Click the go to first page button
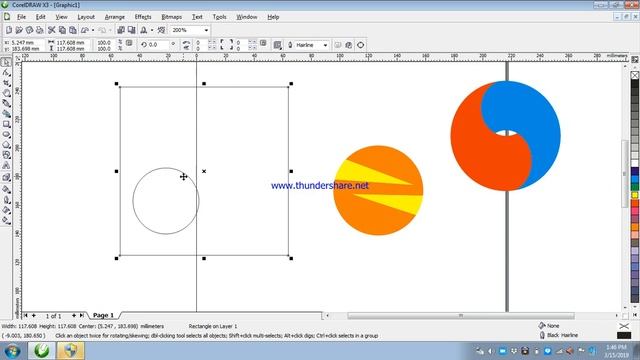 (26, 316)
